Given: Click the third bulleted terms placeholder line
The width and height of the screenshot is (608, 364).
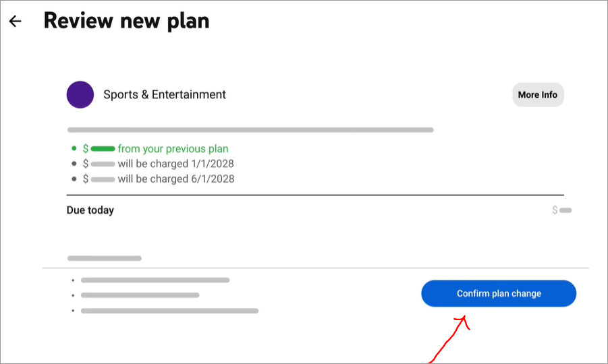Looking at the screenshot, I should pyautogui.click(x=169, y=311).
